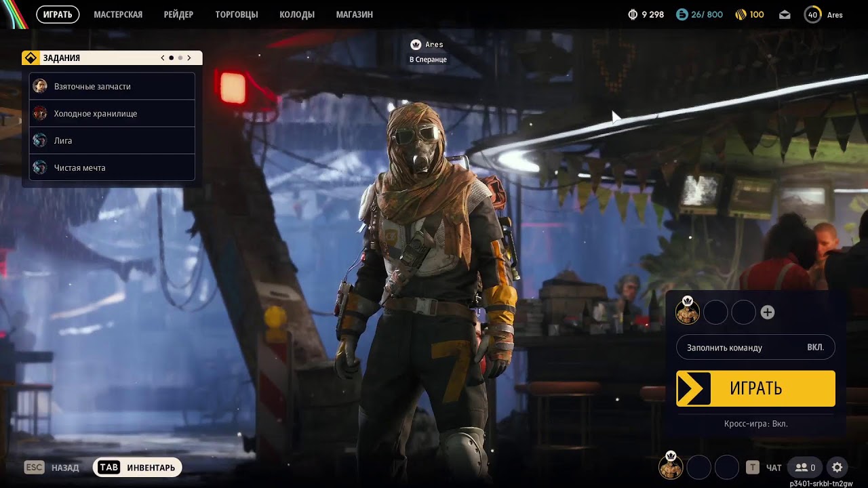Open the ИГРАТЬ tab in top navigation
868x488 pixels.
click(x=58, y=14)
